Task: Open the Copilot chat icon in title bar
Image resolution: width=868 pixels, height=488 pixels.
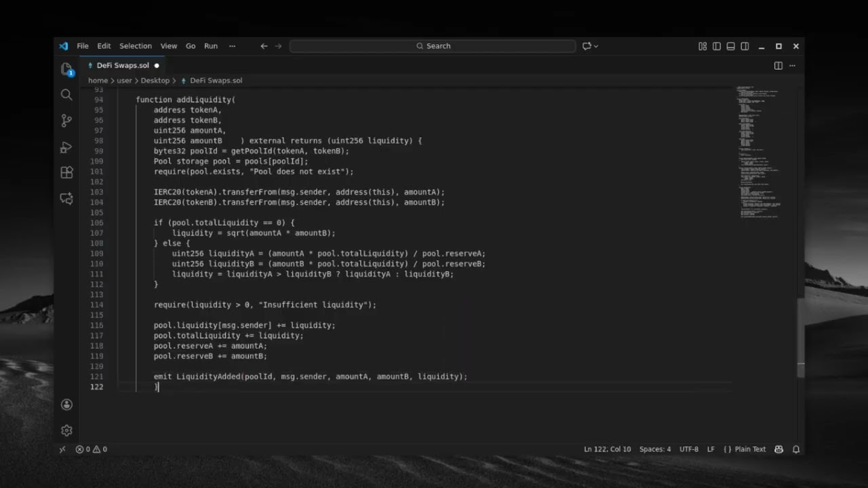Action: [x=587, y=46]
